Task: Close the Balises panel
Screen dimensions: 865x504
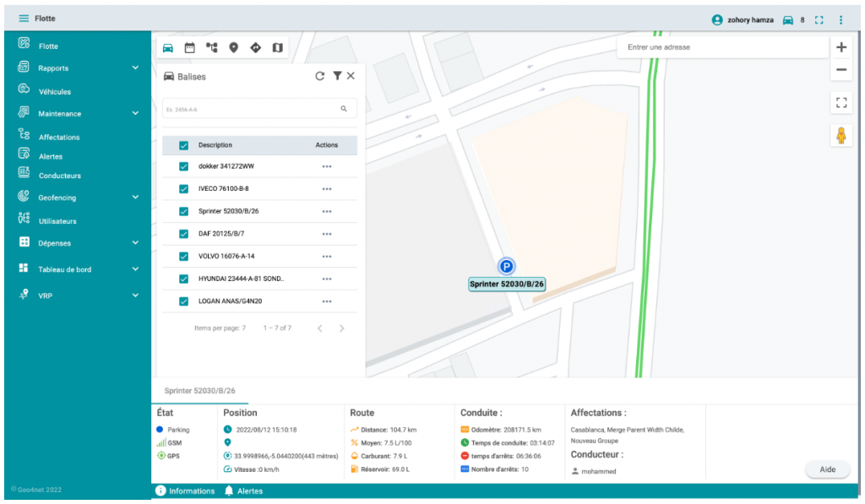Action: coord(351,76)
